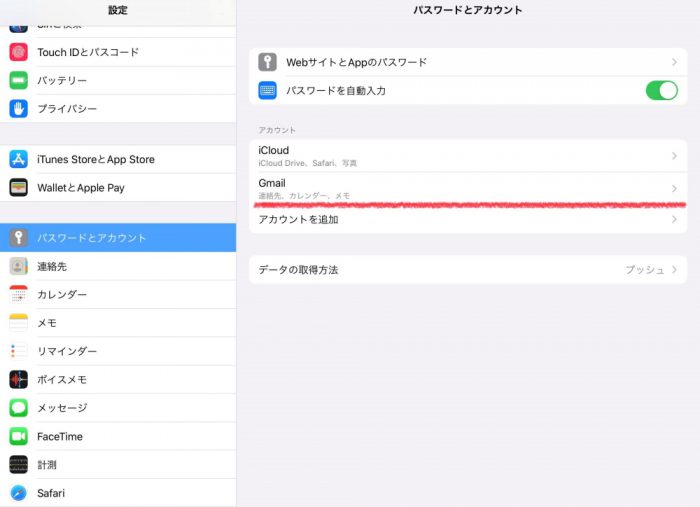
Task: Tap the Reminders (リマインダー) icon
Action: point(18,351)
